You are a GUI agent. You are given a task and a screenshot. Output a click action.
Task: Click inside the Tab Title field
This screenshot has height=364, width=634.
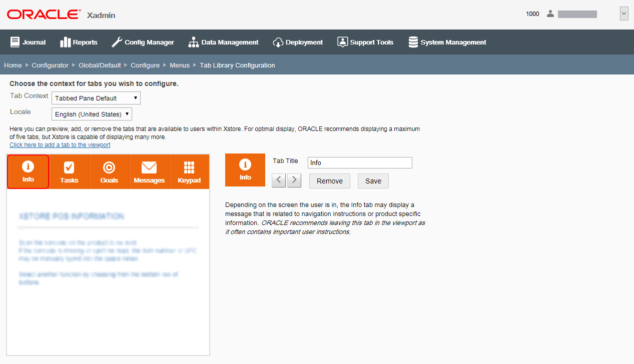359,162
